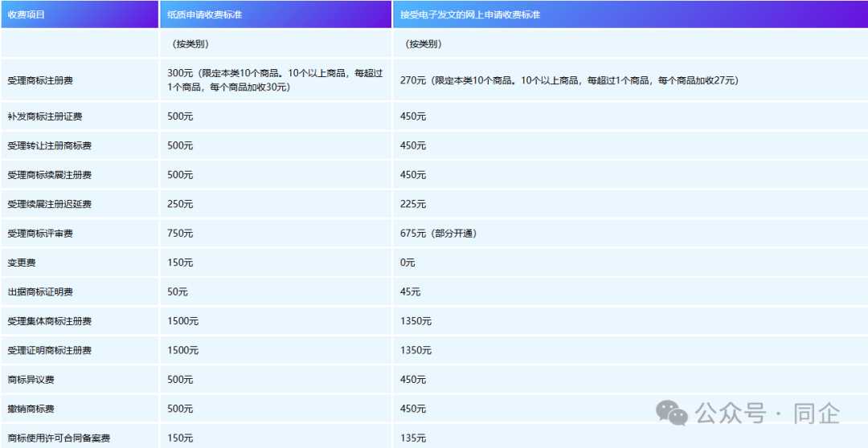Image resolution: width=868 pixels, height=448 pixels.
Task: Select the 300元 paper registration fee description
Action: tap(275, 80)
